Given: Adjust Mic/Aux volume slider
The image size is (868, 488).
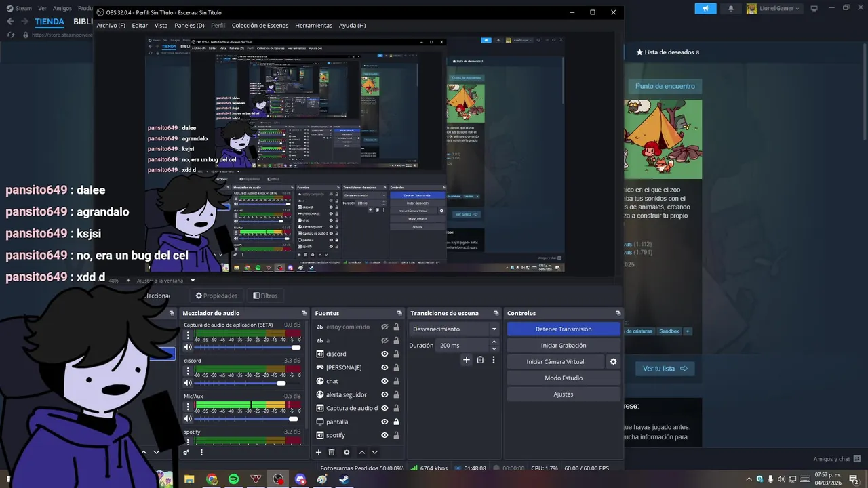Looking at the screenshot, I should (x=248, y=418).
